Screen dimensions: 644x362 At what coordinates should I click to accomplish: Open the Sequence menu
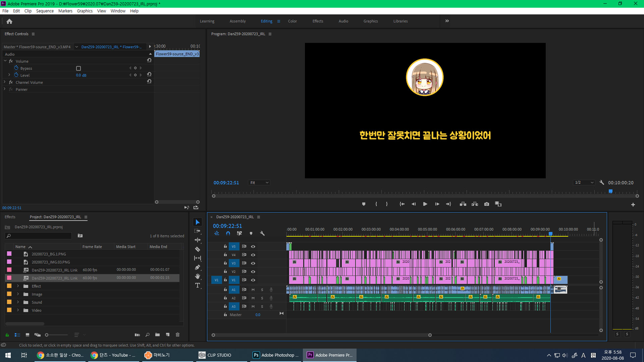coord(45,11)
